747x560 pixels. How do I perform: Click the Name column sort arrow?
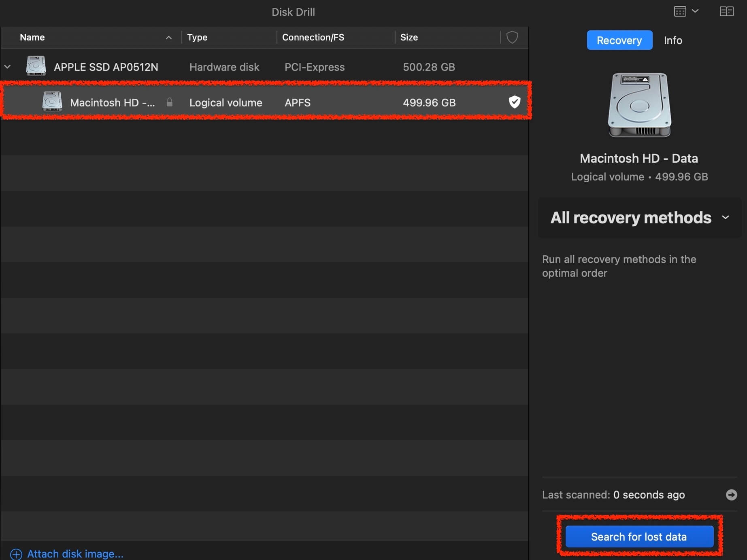point(169,38)
